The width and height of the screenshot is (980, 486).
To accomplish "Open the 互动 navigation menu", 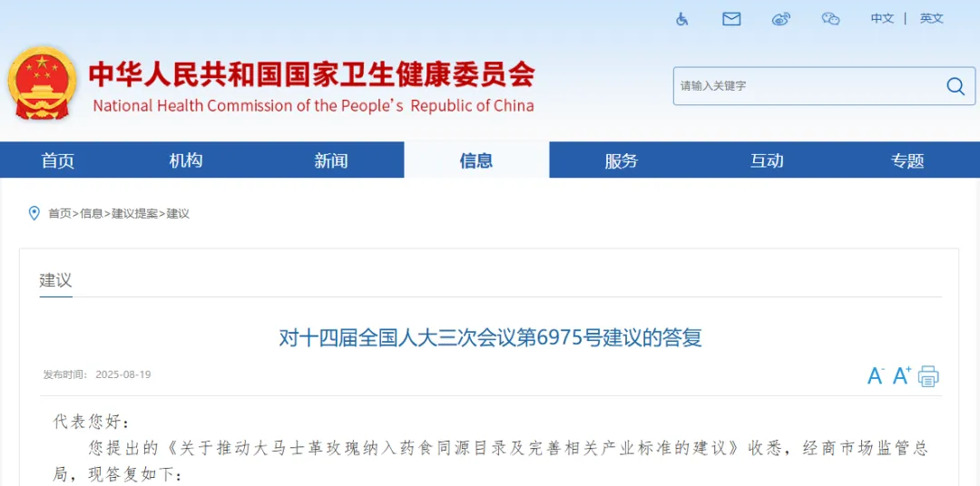I will (767, 160).
